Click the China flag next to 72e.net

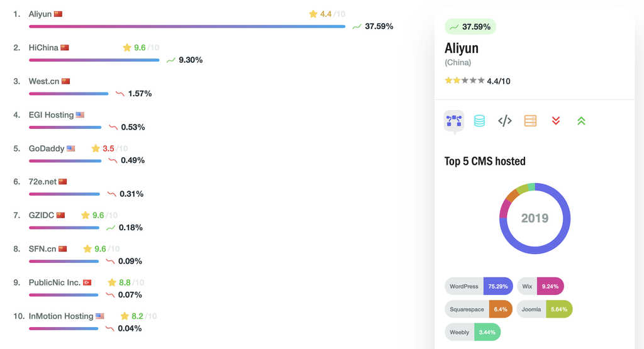pyautogui.click(x=62, y=182)
